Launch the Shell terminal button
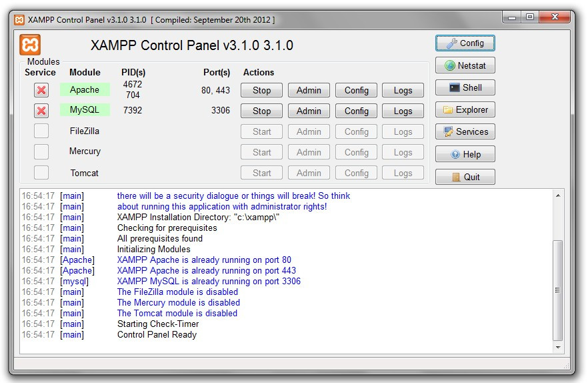The height and width of the screenshot is (383, 588). point(465,87)
